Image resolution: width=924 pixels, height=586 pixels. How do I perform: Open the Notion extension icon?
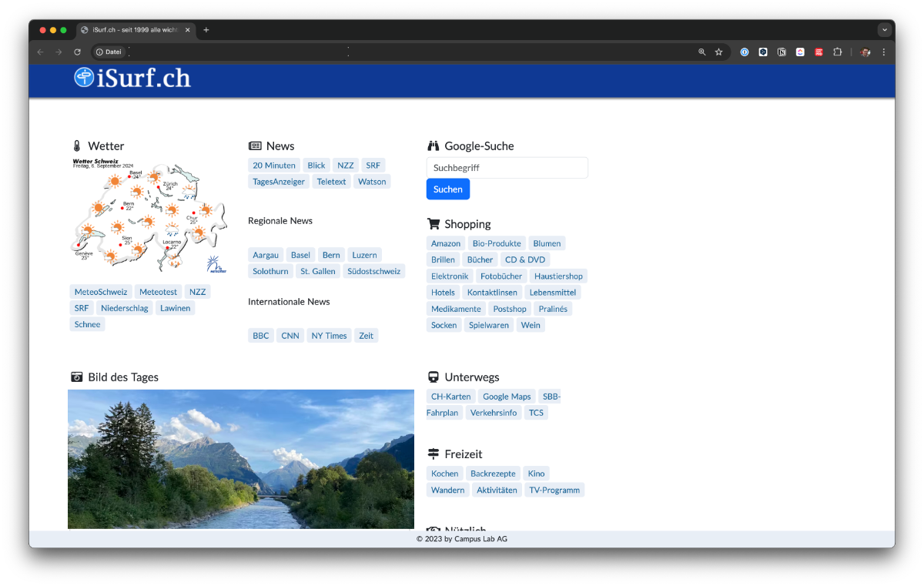click(782, 52)
